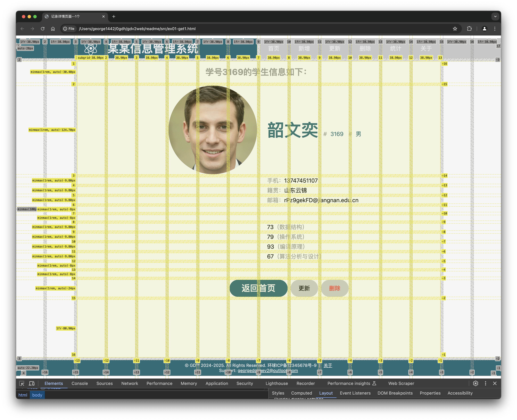The width and height of the screenshot is (517, 420).
Task: Open the browser extensions puzzle icon
Action: [x=469, y=29]
